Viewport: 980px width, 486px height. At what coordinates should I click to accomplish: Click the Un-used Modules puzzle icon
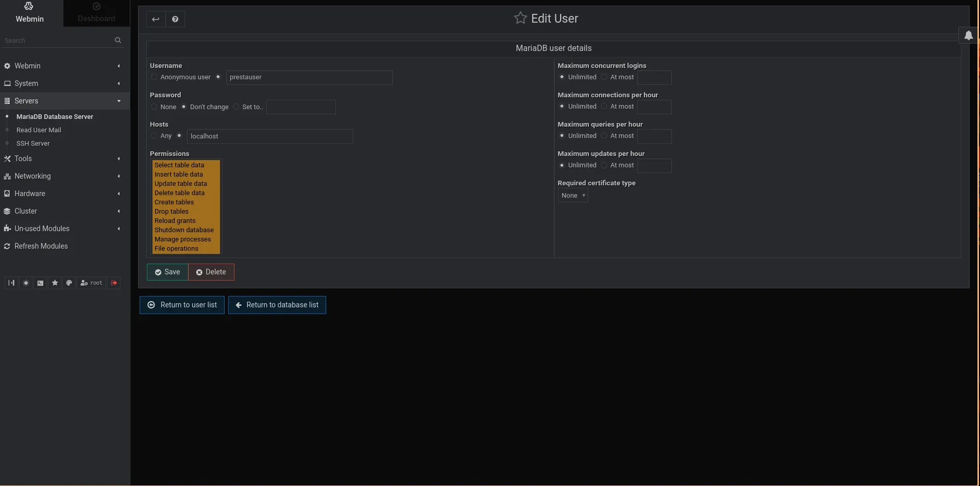(x=7, y=229)
